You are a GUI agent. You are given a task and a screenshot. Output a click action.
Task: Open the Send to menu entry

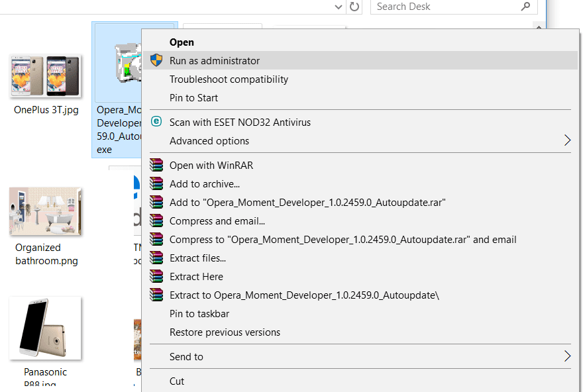tap(360, 357)
